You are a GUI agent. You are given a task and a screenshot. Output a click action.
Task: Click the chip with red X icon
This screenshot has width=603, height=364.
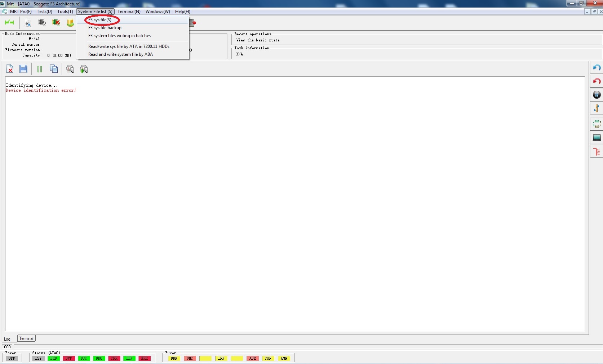(x=56, y=23)
